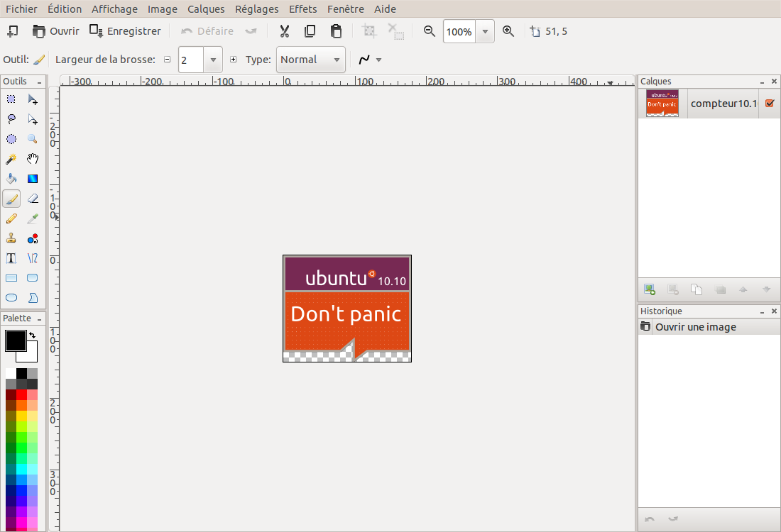Activate the Paint Bucket tool

[11, 178]
